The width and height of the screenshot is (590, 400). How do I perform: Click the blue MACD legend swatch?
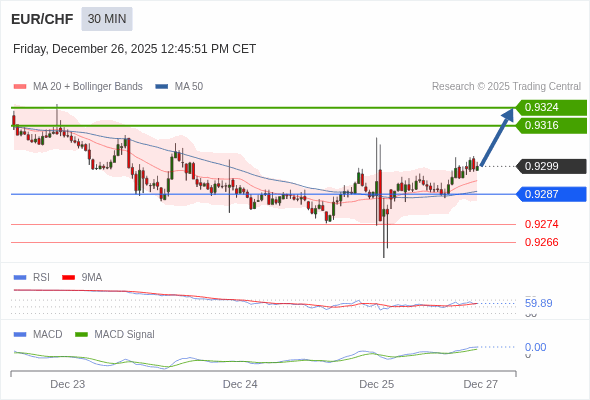pos(20,335)
